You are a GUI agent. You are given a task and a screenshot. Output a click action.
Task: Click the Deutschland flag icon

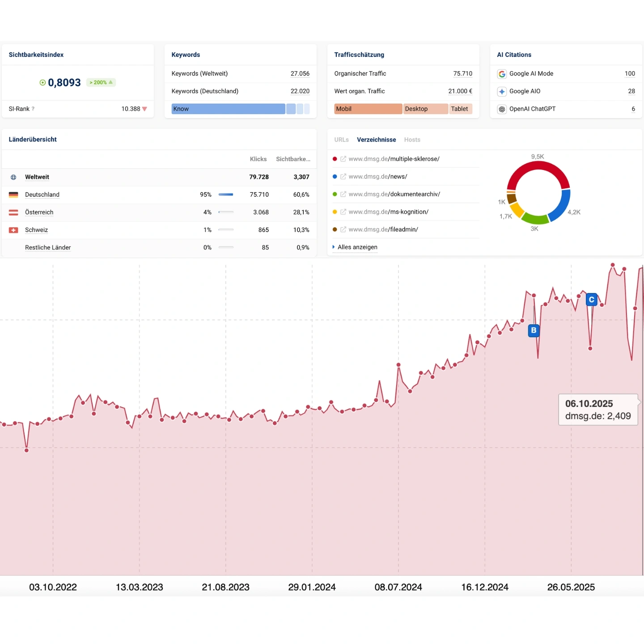(x=13, y=195)
